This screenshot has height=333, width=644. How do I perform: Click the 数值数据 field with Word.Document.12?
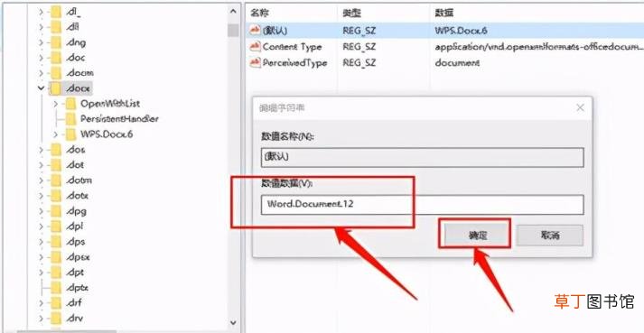[422, 205]
